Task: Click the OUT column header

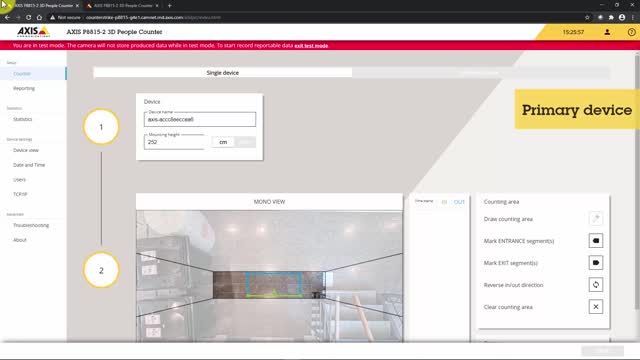Action: [x=459, y=202]
